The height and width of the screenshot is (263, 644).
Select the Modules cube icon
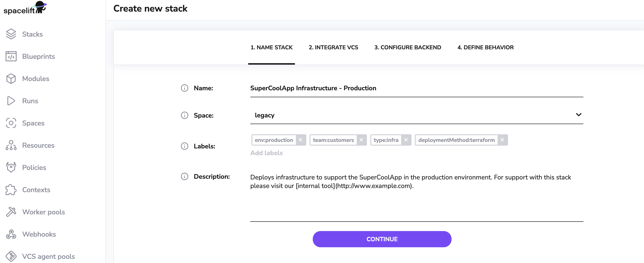[x=11, y=79]
